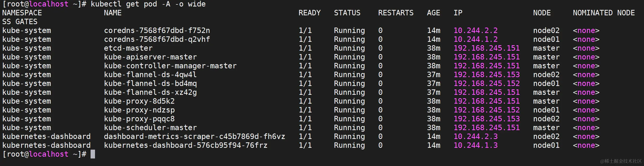Click IP address 10.244.1.2

point(476,39)
